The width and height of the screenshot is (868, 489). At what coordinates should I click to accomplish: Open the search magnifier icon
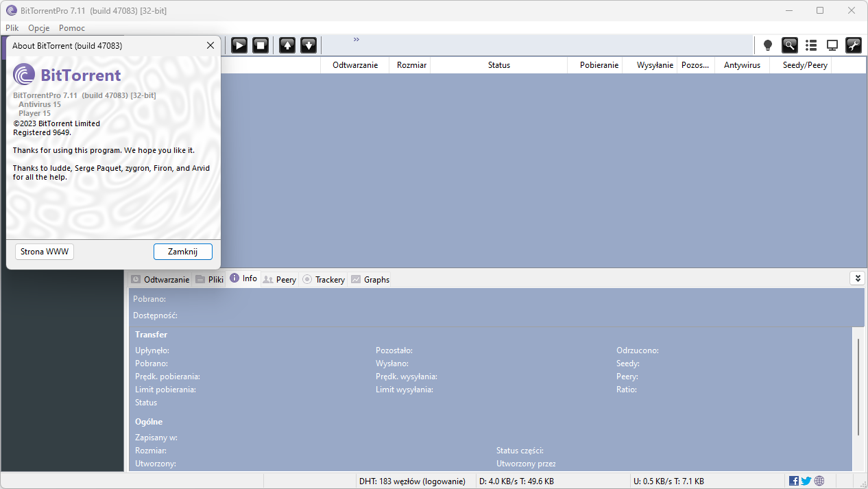pos(790,45)
